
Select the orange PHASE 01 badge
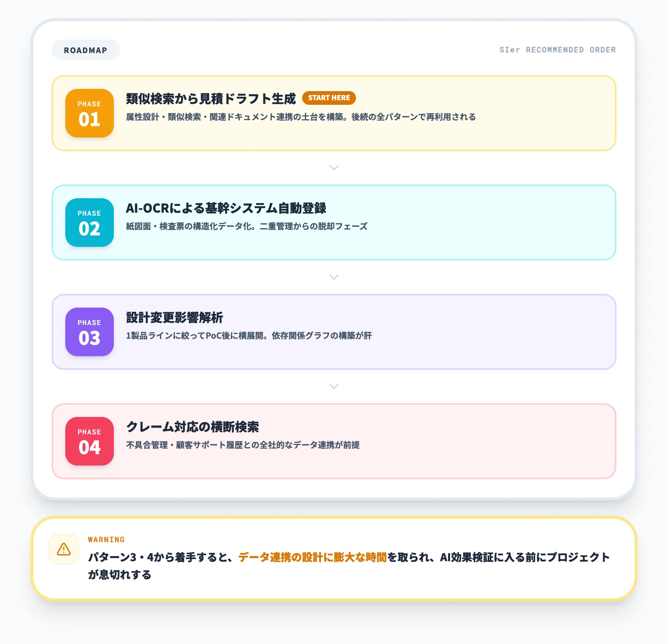[89, 113]
